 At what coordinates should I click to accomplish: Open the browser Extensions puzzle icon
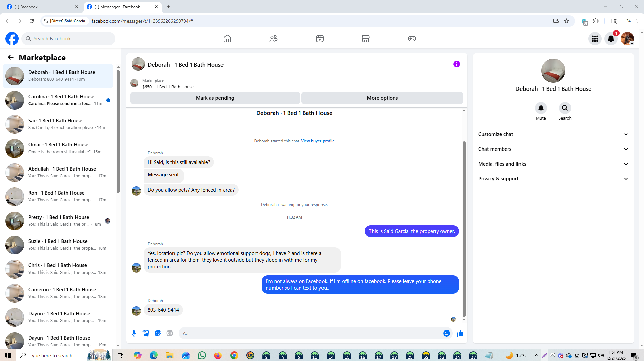point(596,21)
